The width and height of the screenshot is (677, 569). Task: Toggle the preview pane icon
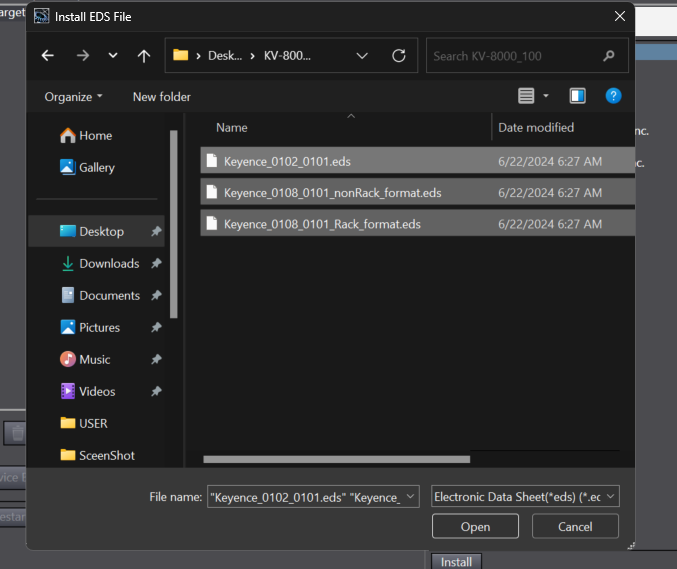(x=577, y=95)
